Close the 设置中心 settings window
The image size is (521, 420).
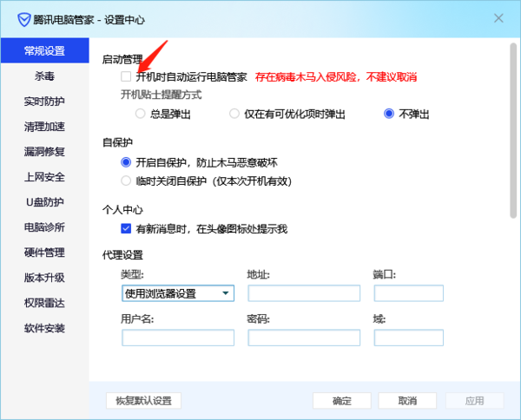click(x=498, y=18)
